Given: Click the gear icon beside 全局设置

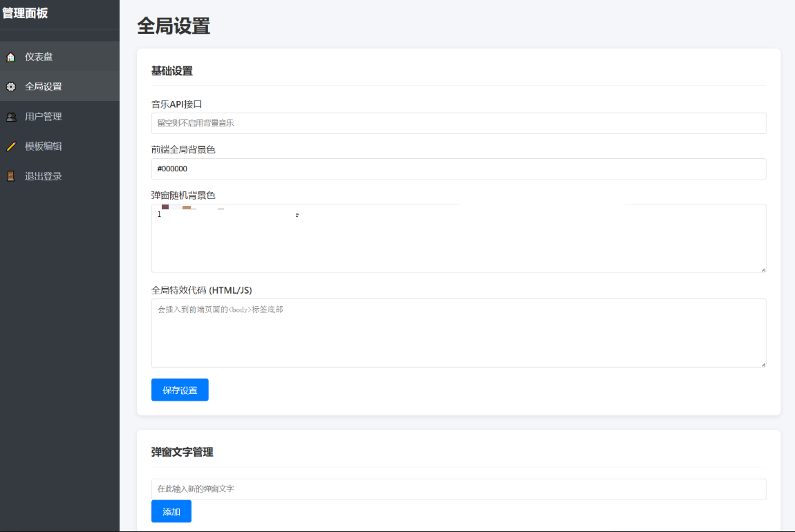Looking at the screenshot, I should (11, 87).
